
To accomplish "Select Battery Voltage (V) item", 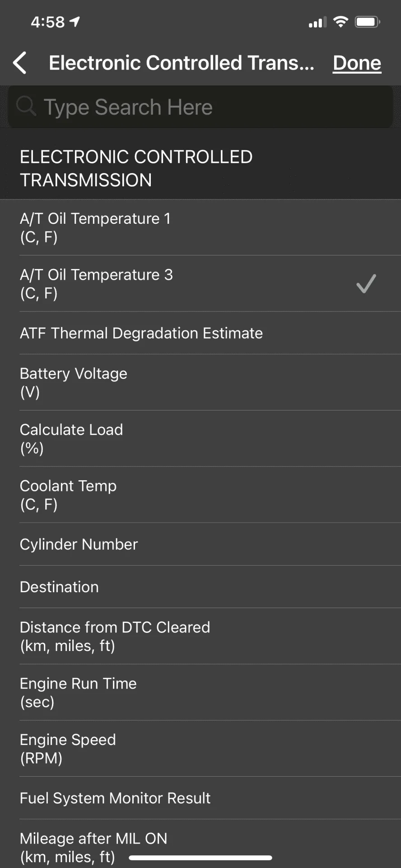I will (x=200, y=382).
